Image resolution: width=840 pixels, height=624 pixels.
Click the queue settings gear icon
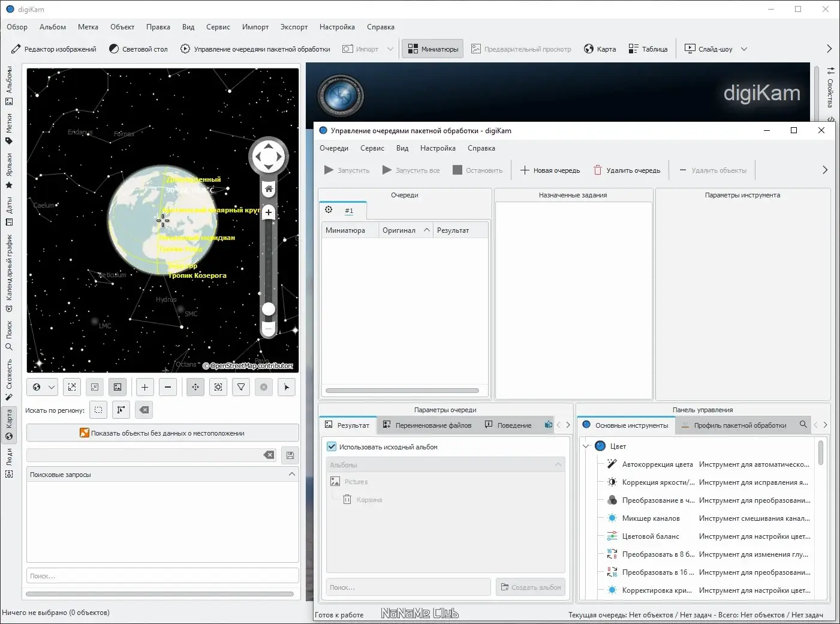tap(329, 210)
